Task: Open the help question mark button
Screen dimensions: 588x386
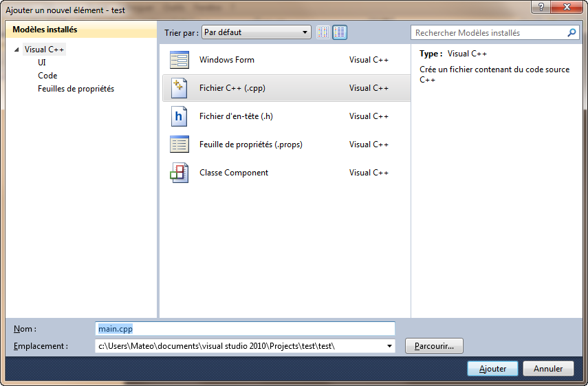Action: 543,7
